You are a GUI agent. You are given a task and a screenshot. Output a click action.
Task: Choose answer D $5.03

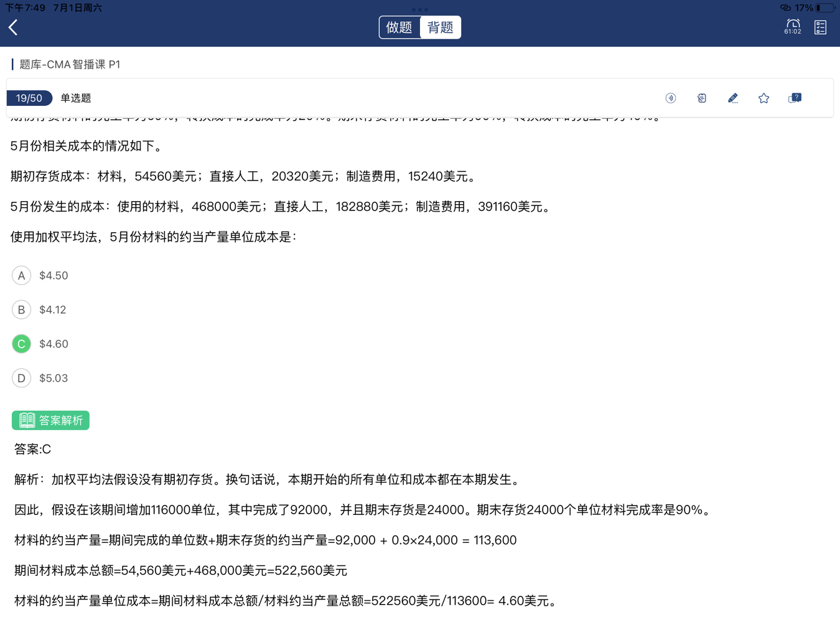coord(22,378)
